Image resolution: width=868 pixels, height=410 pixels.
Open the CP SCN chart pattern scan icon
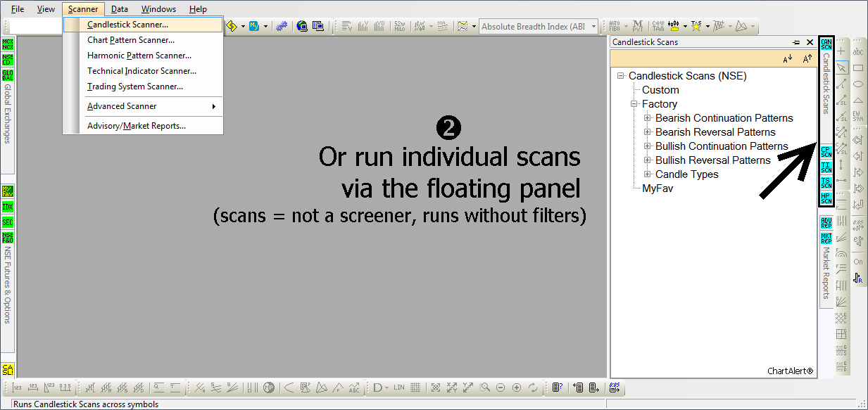(x=826, y=151)
